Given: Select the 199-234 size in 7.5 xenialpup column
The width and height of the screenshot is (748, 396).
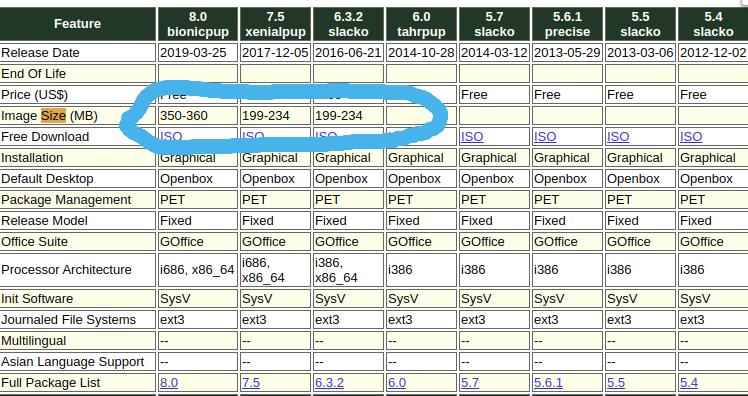Looking at the screenshot, I should [x=266, y=115].
